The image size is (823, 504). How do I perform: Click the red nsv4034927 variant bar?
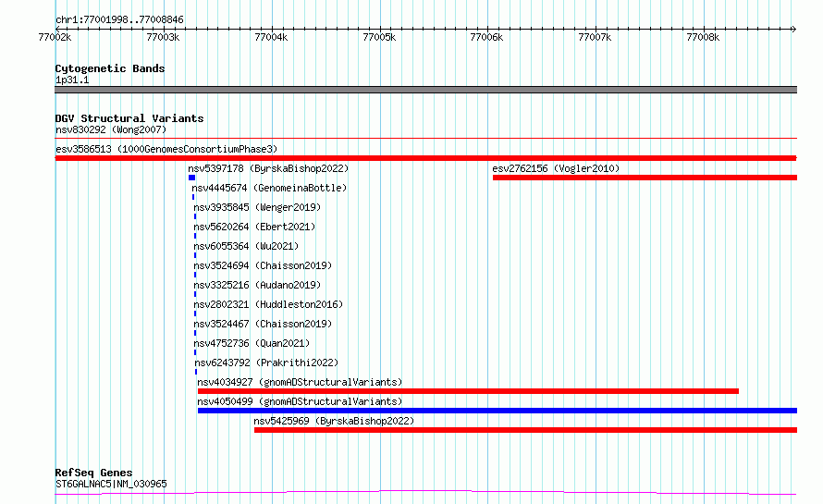click(x=468, y=391)
